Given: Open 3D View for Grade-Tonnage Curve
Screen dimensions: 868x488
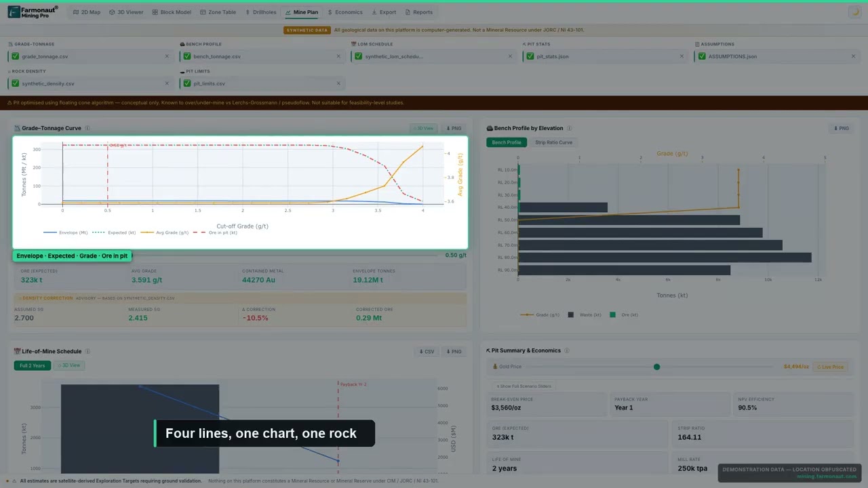Looking at the screenshot, I should [423, 128].
